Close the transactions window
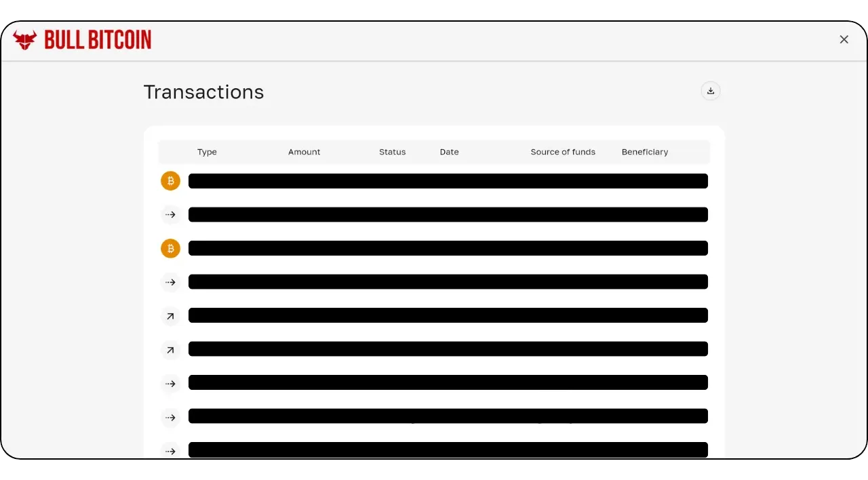 [844, 39]
